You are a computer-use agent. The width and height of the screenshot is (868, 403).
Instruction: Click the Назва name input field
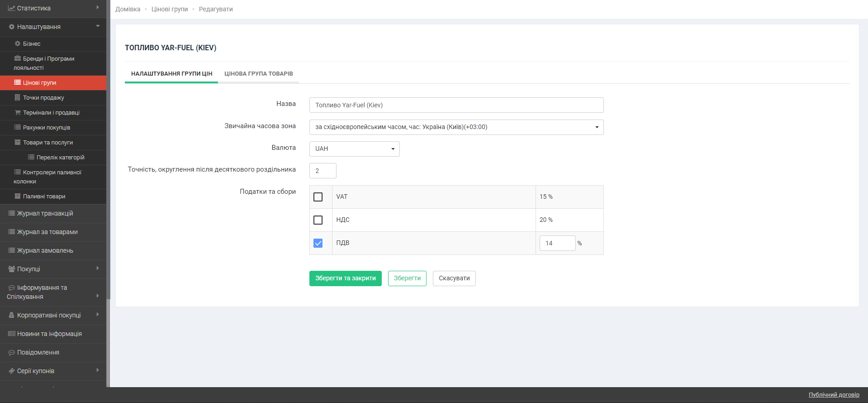(x=456, y=105)
